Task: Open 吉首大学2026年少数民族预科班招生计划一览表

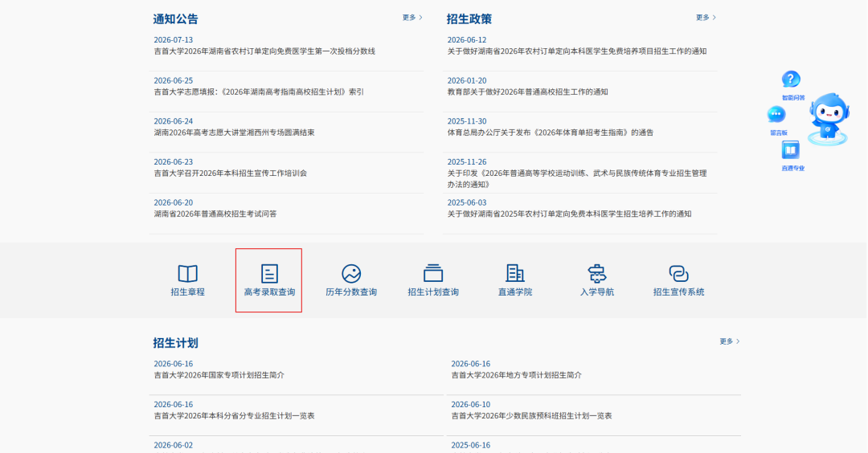Action: click(x=531, y=416)
